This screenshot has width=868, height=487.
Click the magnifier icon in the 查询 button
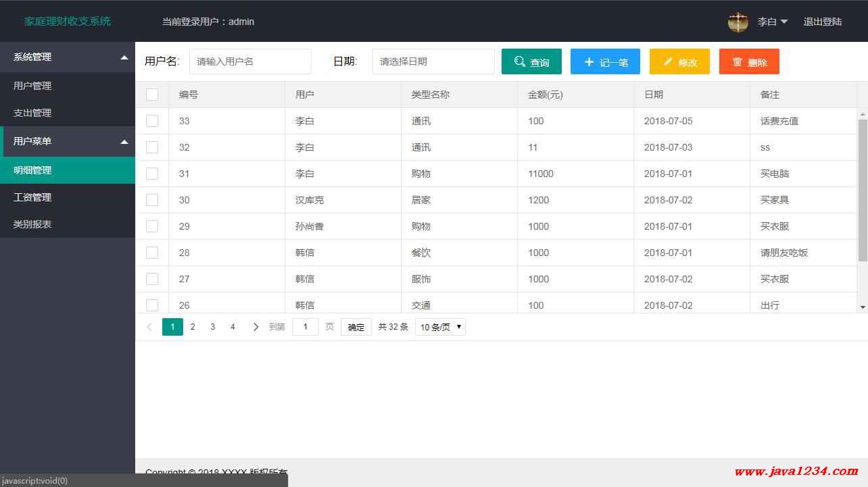click(x=519, y=61)
